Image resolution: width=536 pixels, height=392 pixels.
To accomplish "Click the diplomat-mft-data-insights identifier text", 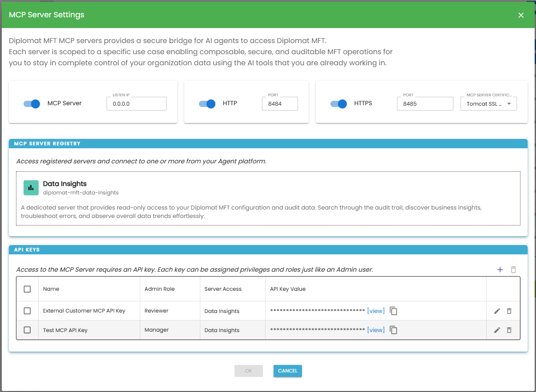I will coord(81,193).
